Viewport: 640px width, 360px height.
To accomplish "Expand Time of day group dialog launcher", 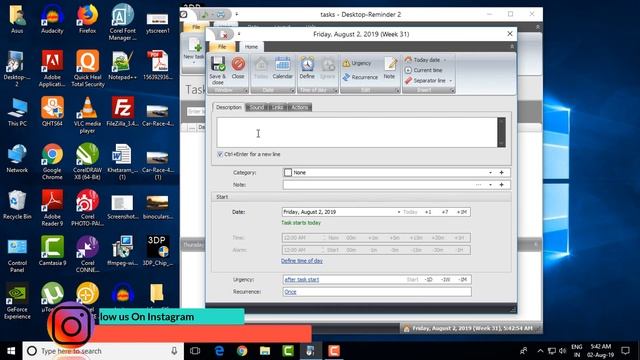I will [336, 90].
